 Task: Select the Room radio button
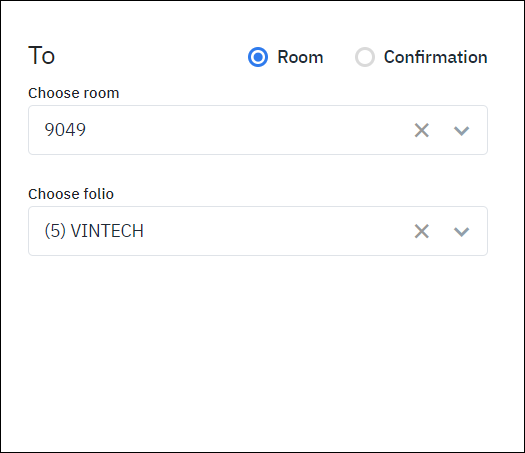click(x=258, y=57)
